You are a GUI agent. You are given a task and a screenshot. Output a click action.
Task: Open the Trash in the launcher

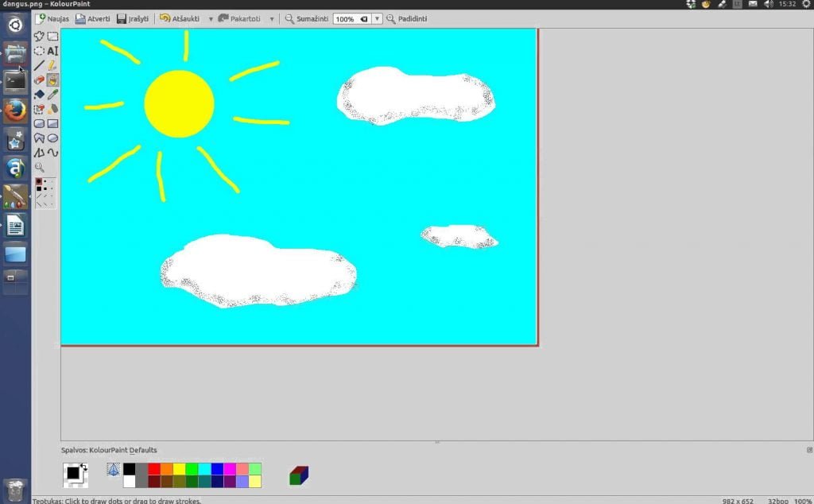[15, 490]
